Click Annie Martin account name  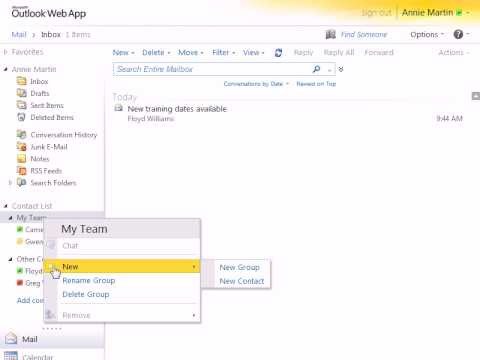pyautogui.click(x=427, y=13)
